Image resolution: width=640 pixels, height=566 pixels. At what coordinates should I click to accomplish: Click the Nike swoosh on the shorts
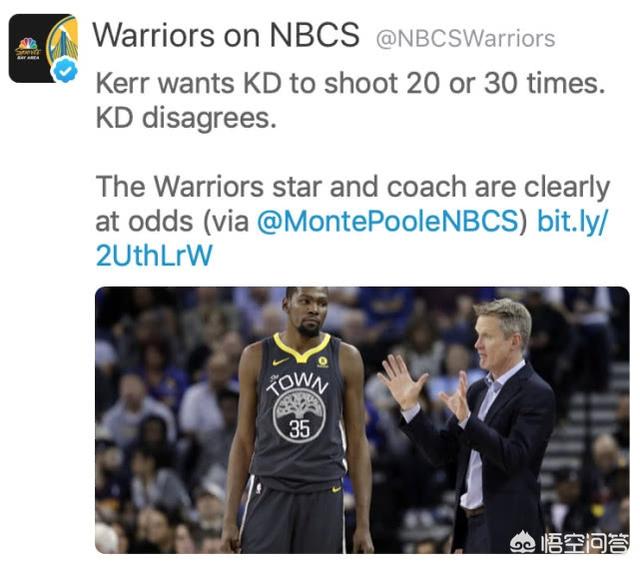[x=336, y=489]
